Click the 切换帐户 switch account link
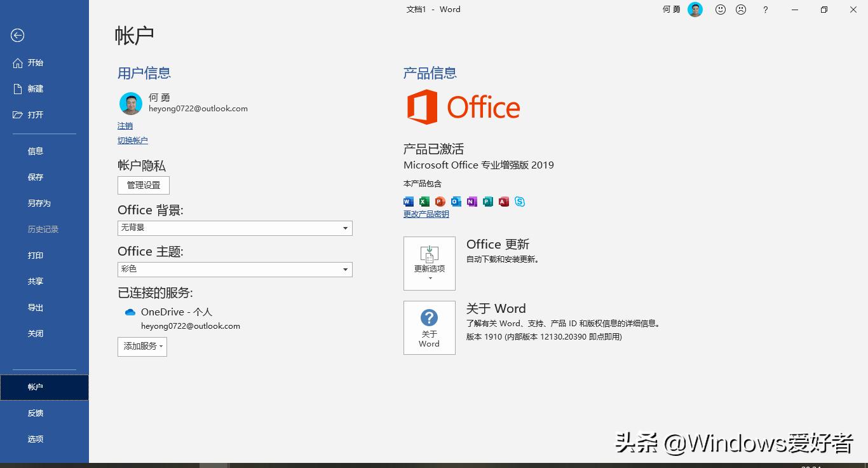Image resolution: width=868 pixels, height=468 pixels. [132, 140]
